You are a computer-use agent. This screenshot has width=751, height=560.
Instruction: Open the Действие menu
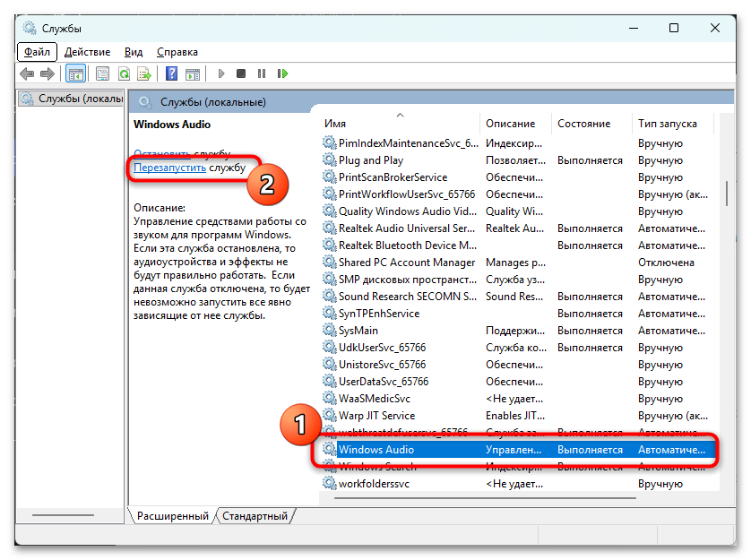point(87,52)
